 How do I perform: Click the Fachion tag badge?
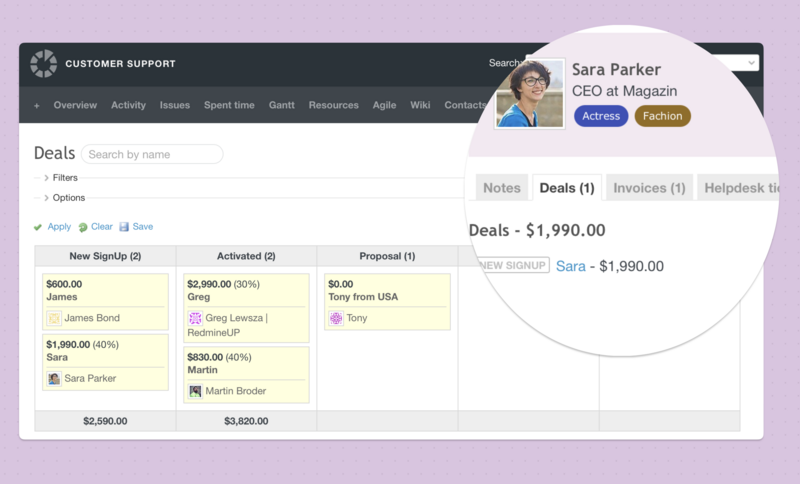(662, 116)
